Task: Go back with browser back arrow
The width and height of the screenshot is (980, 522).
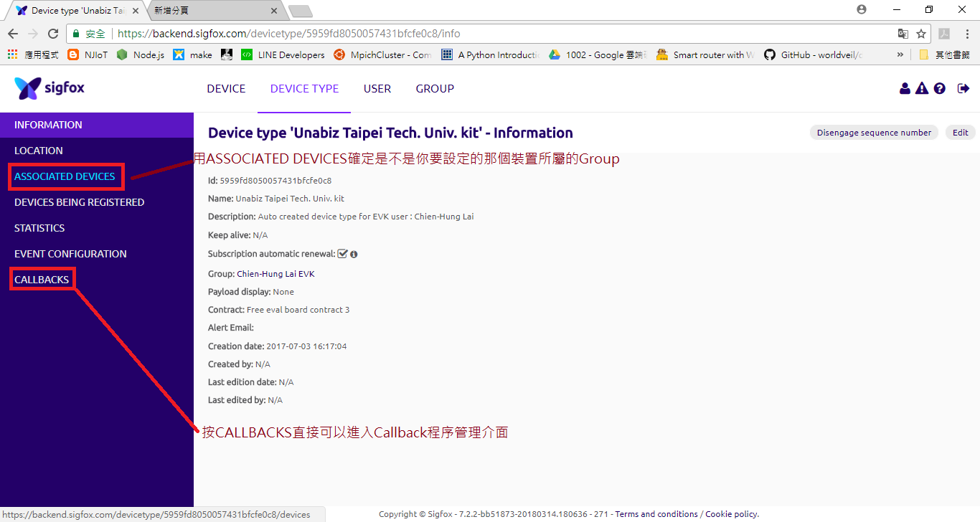Action: (x=13, y=34)
